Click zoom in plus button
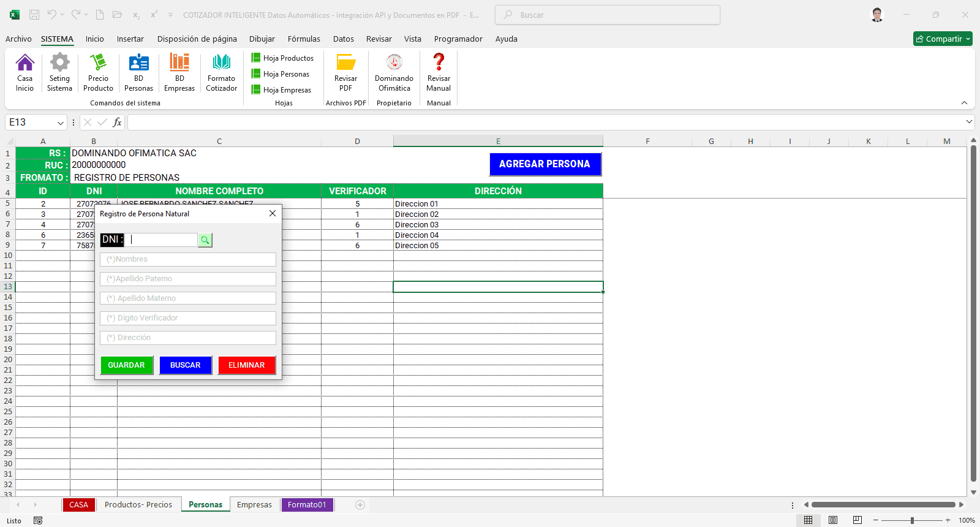This screenshot has width=980, height=527. click(x=948, y=520)
